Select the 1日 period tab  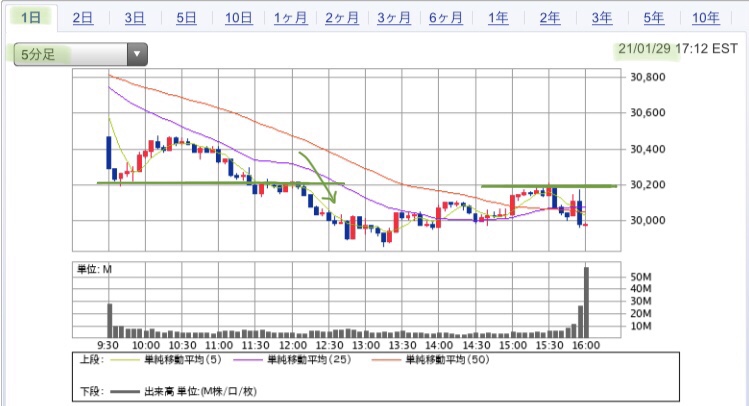point(31,18)
